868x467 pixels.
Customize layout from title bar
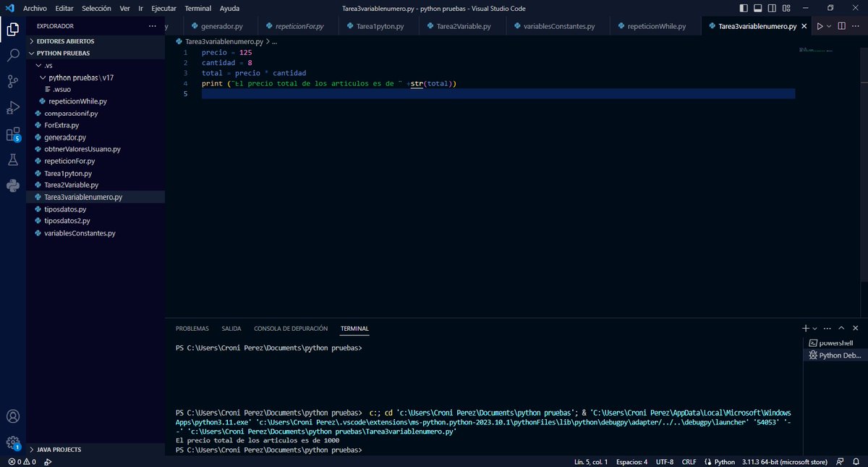(788, 8)
